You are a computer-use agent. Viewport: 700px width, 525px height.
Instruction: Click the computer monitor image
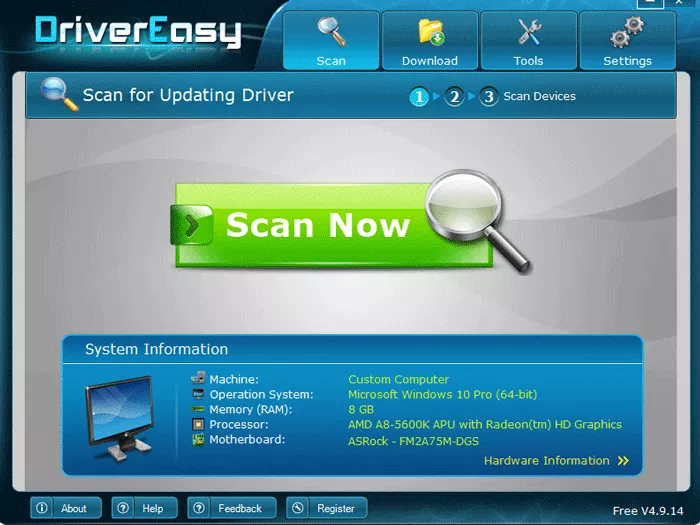pos(119,418)
